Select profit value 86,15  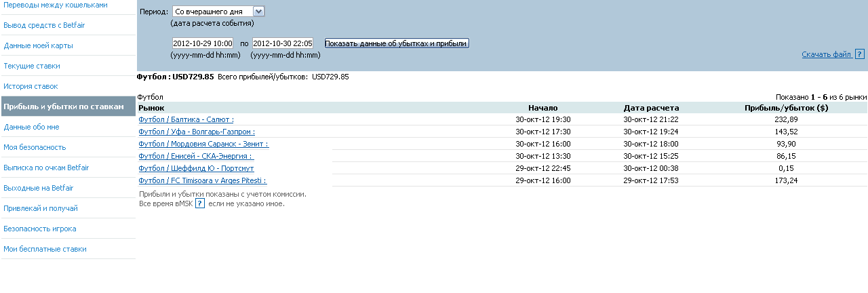(787, 156)
